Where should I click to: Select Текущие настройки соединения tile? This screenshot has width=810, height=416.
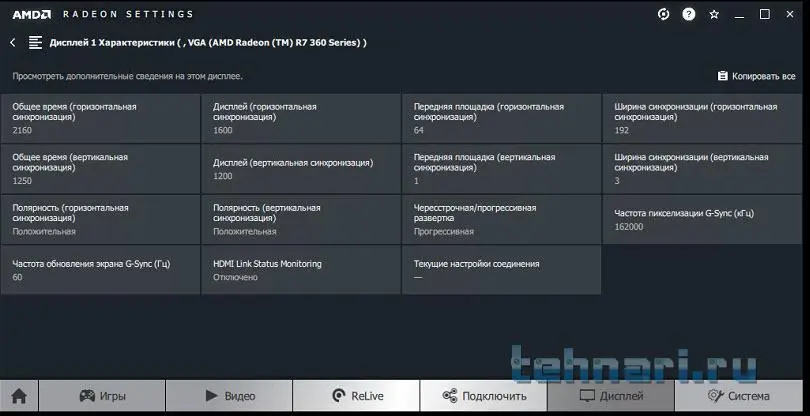click(501, 270)
